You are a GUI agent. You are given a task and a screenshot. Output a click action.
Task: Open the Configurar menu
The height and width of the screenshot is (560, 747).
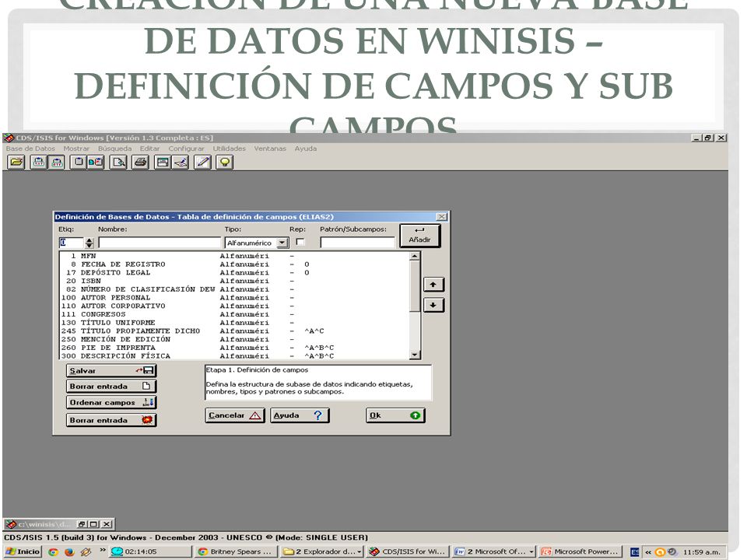pos(186,149)
